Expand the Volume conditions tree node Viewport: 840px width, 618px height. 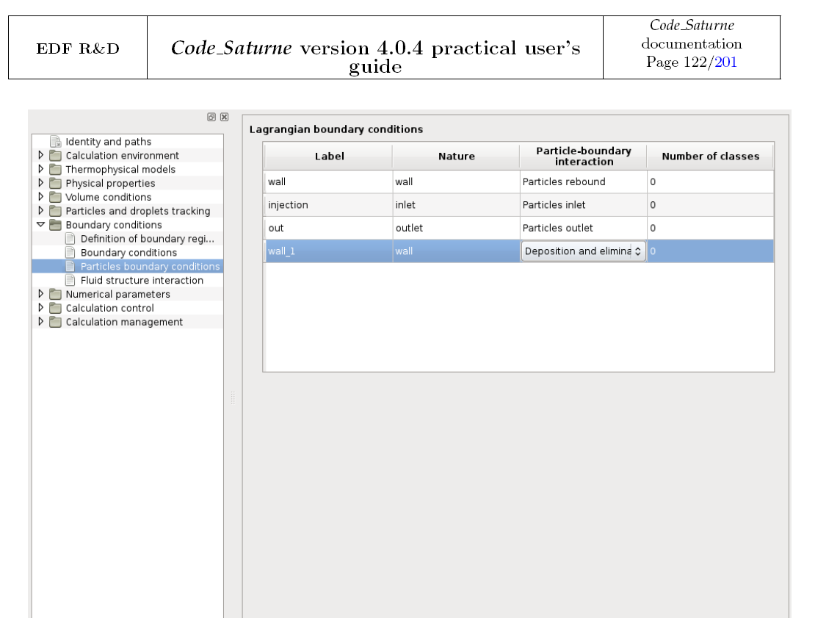click(41, 197)
